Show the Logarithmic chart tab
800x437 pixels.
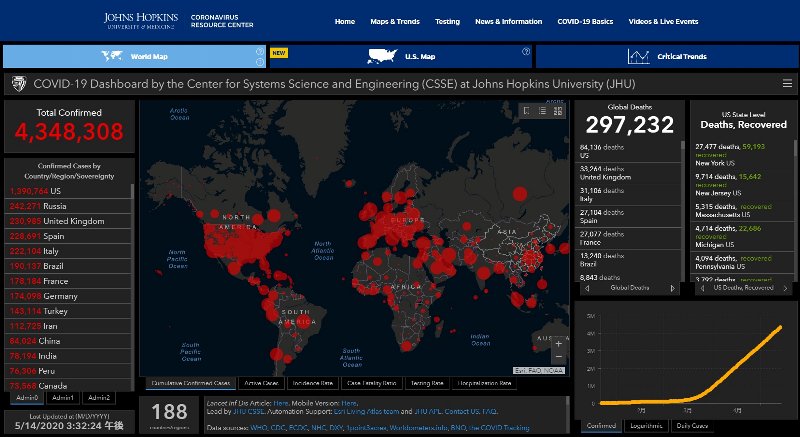pos(646,425)
